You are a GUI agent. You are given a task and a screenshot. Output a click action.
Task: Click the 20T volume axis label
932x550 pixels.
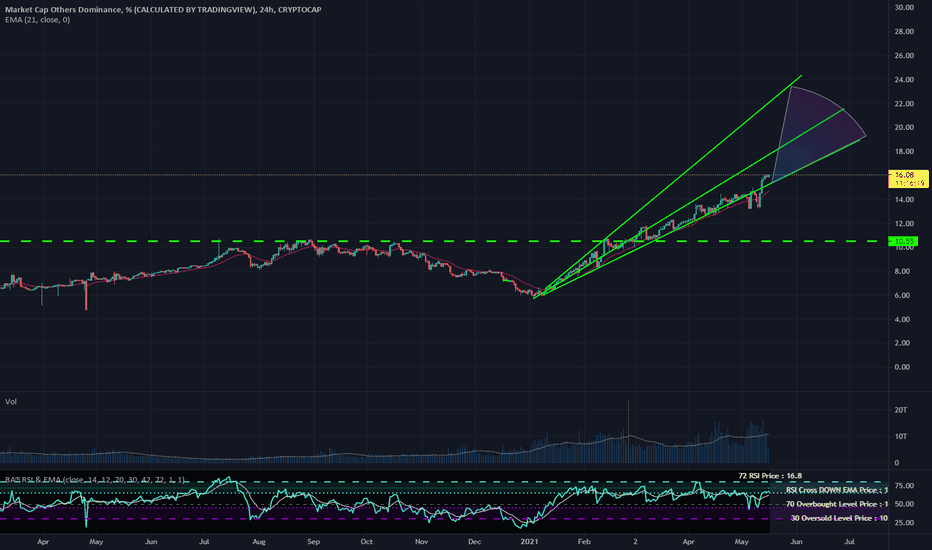pos(900,410)
